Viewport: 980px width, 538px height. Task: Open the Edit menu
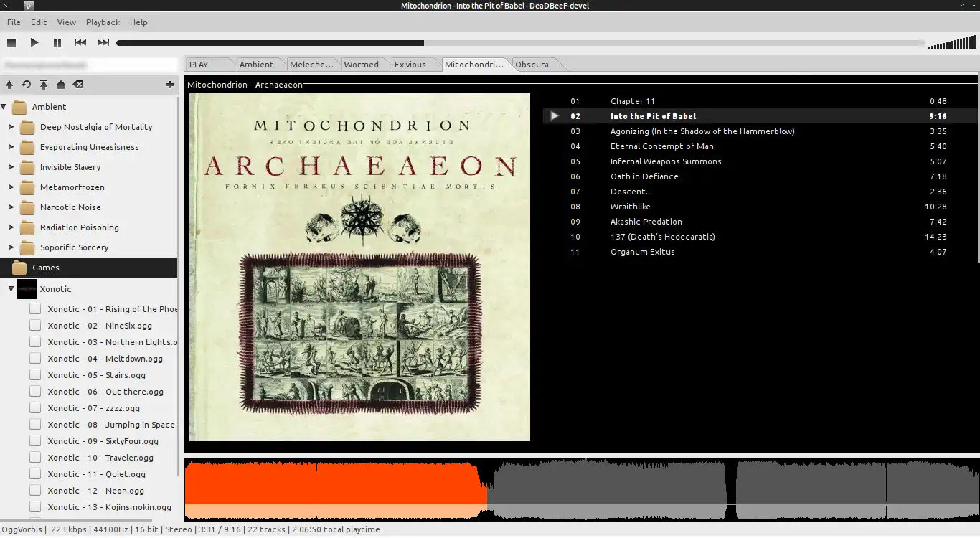(39, 22)
